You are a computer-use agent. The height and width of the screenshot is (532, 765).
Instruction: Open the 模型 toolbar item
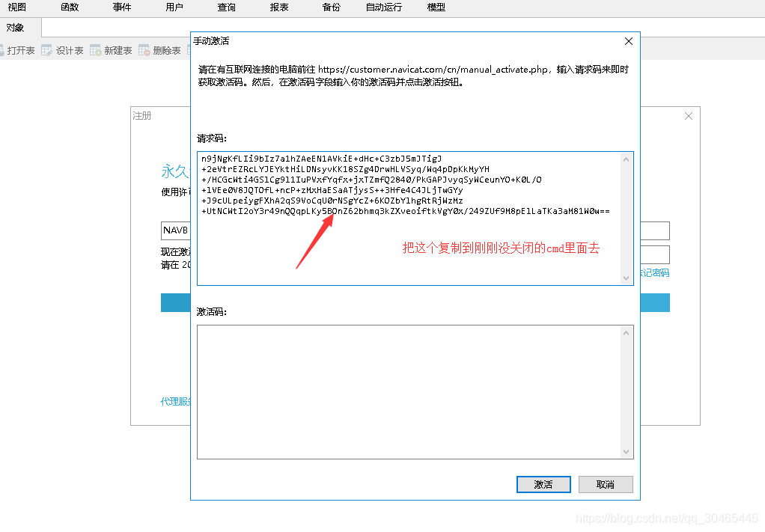coord(436,7)
